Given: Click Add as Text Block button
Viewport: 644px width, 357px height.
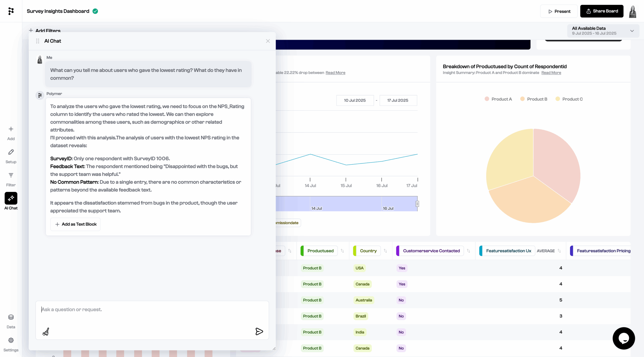Looking at the screenshot, I should point(75,224).
